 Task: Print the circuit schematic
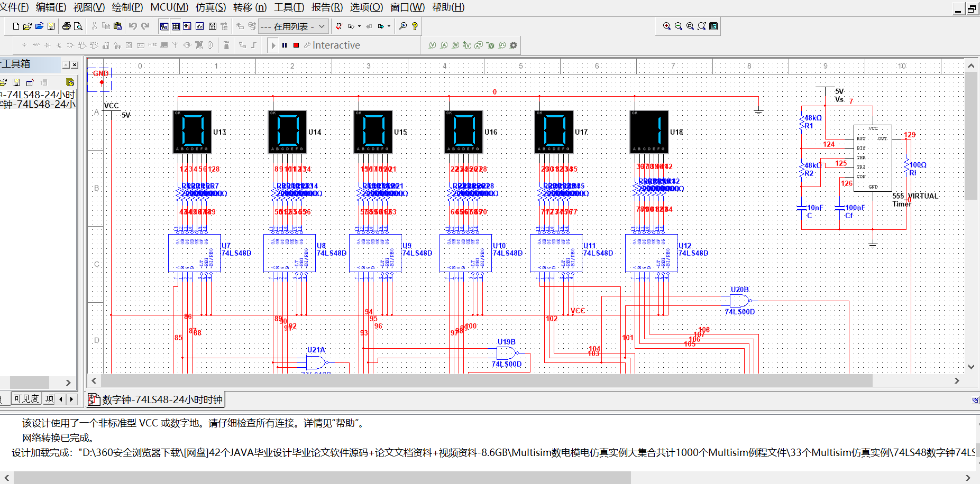67,26
